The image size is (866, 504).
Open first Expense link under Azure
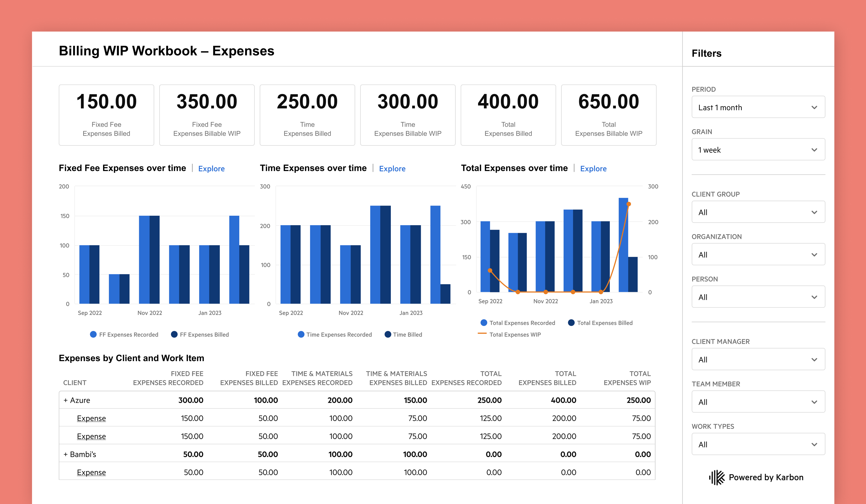[91, 418]
